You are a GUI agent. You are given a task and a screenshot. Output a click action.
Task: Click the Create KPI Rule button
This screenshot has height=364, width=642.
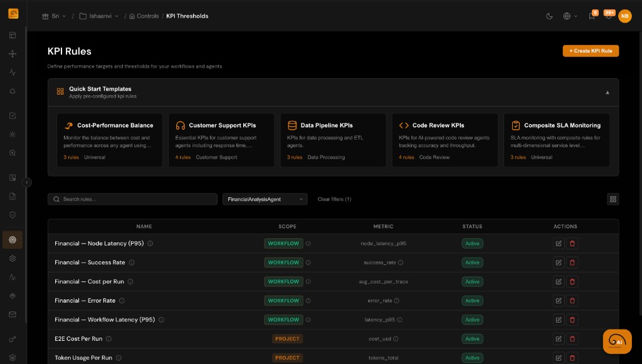tap(590, 51)
